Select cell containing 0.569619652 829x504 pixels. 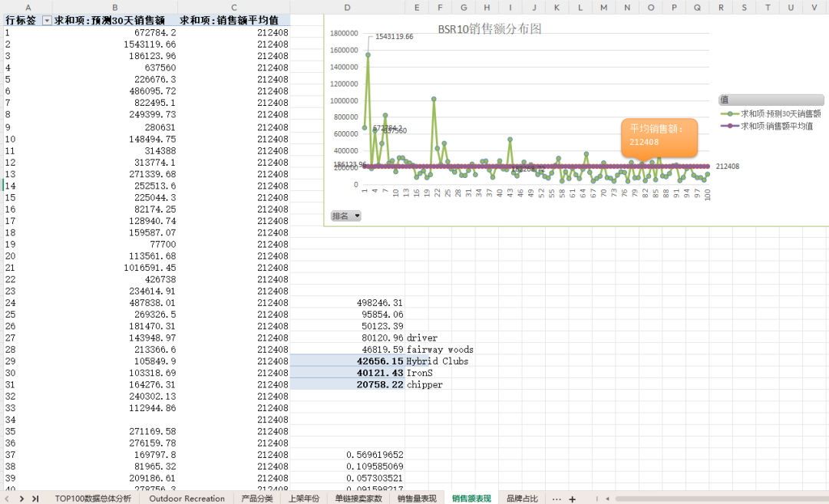(348, 454)
